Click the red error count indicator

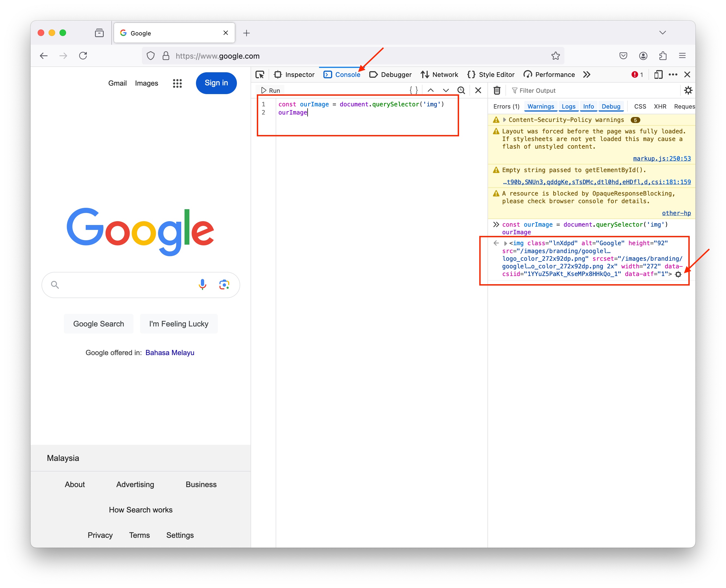click(637, 74)
